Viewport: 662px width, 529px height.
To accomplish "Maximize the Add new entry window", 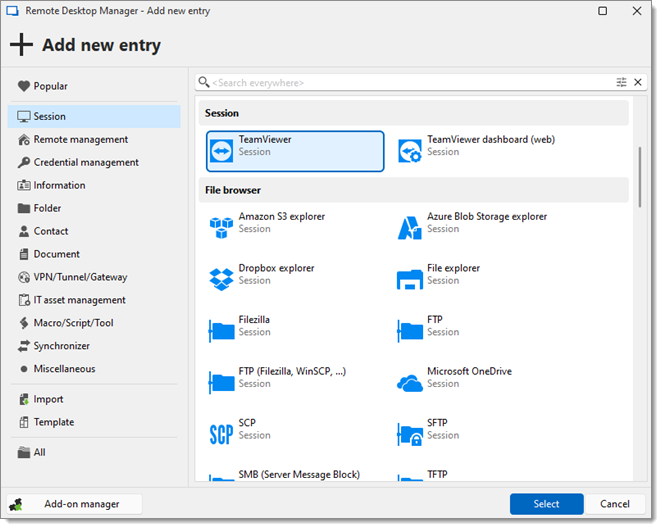I will tap(603, 11).
